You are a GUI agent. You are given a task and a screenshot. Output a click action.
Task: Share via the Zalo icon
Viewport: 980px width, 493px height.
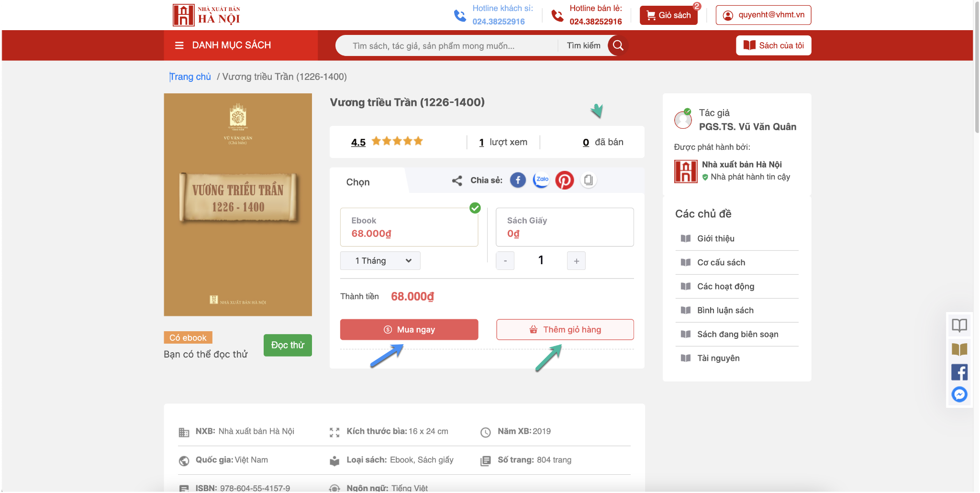[541, 180]
